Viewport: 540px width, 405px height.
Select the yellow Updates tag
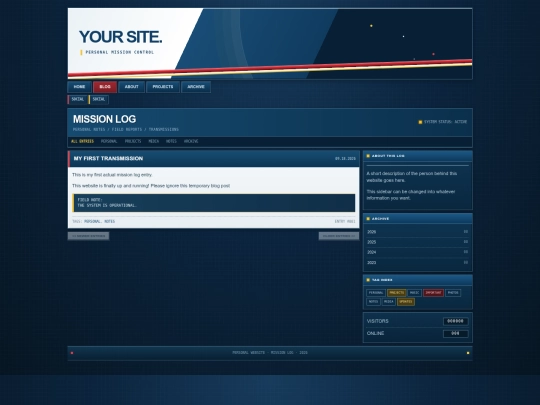point(406,302)
